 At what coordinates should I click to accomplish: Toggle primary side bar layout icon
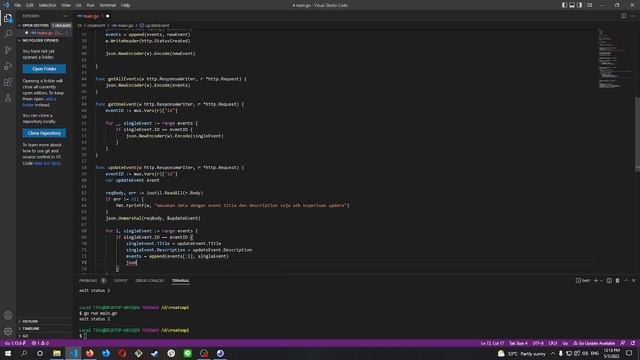click(564, 5)
